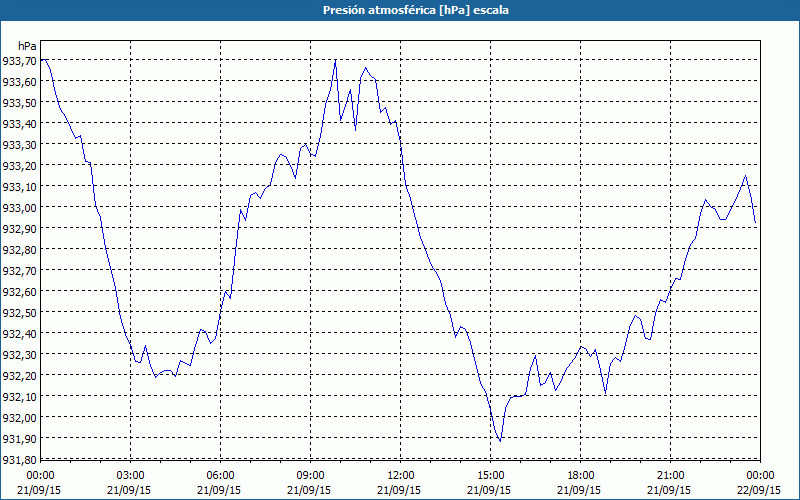The height and width of the screenshot is (500, 800).
Task: Pick the 933,40 axis value
Action: [19, 123]
